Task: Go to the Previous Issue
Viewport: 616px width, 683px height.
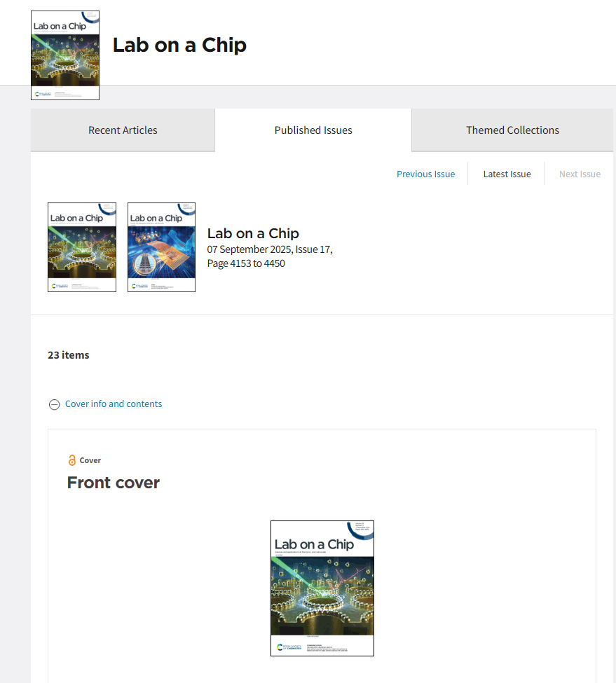Action: click(425, 174)
